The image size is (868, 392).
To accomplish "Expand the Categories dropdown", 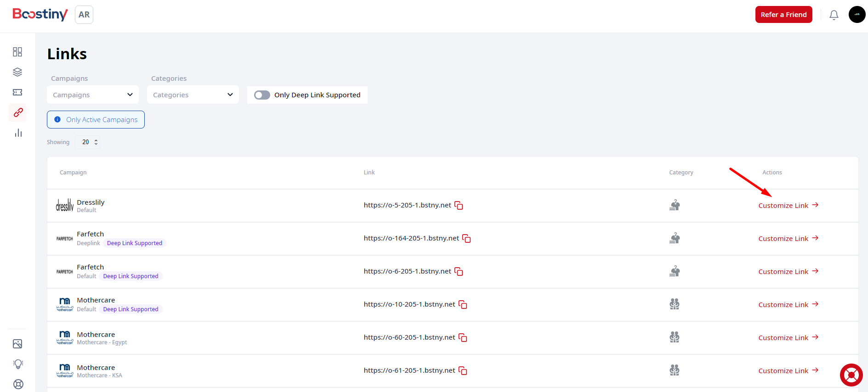I will coord(193,95).
